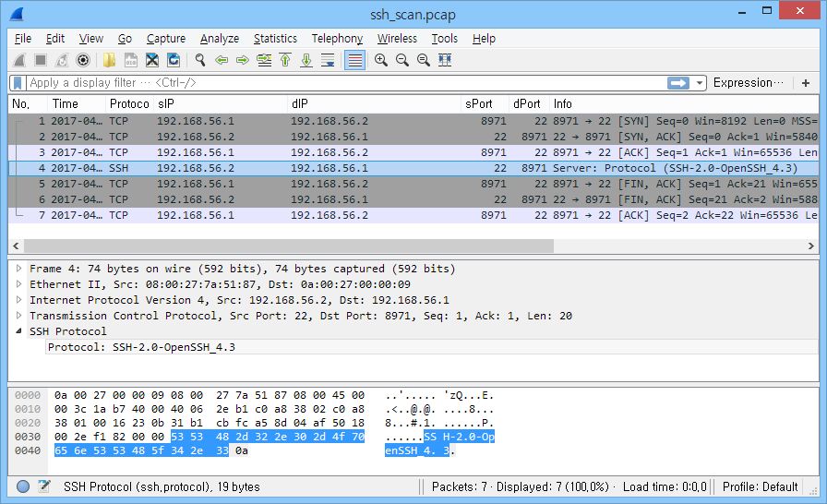Add a filter button with plus
Image resolution: width=827 pixels, height=504 pixels.
(x=806, y=83)
